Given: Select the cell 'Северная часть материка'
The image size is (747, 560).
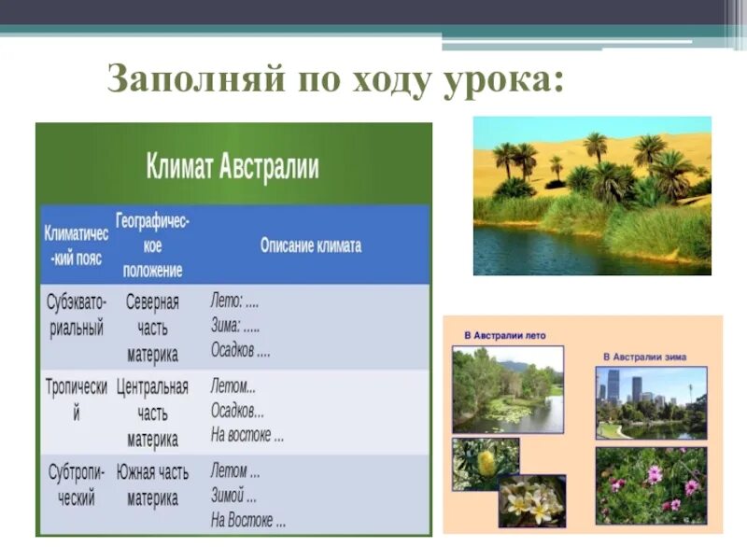Looking at the screenshot, I should click(x=152, y=329).
